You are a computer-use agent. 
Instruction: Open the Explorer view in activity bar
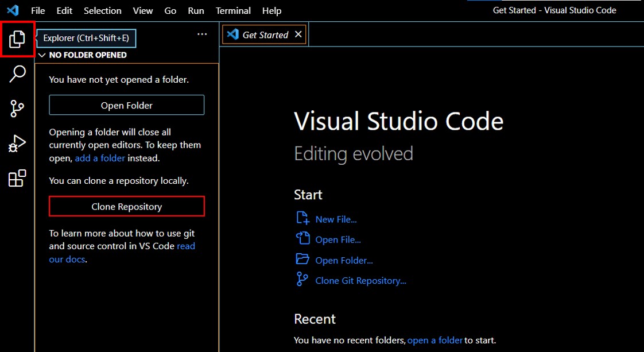point(17,39)
